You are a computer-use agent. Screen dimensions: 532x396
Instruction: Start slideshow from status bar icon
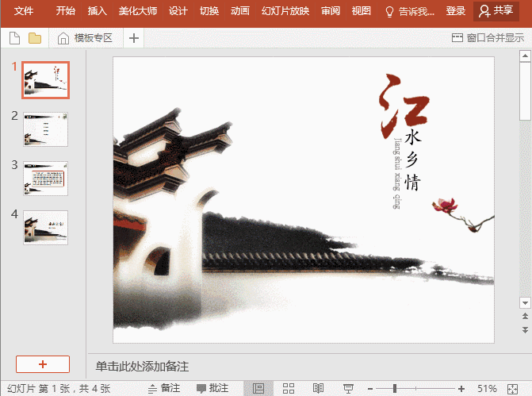(348, 388)
